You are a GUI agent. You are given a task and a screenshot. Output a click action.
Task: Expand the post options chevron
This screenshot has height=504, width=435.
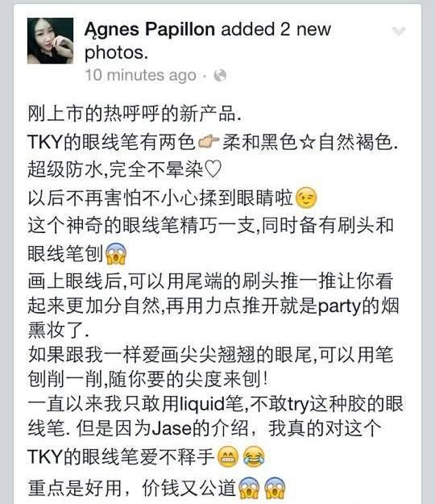pos(399,31)
